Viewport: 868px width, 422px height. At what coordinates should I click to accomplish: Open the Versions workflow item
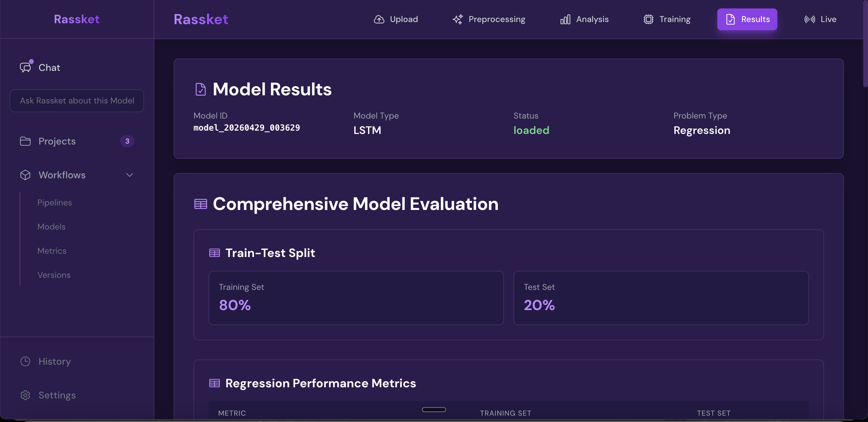(54, 275)
